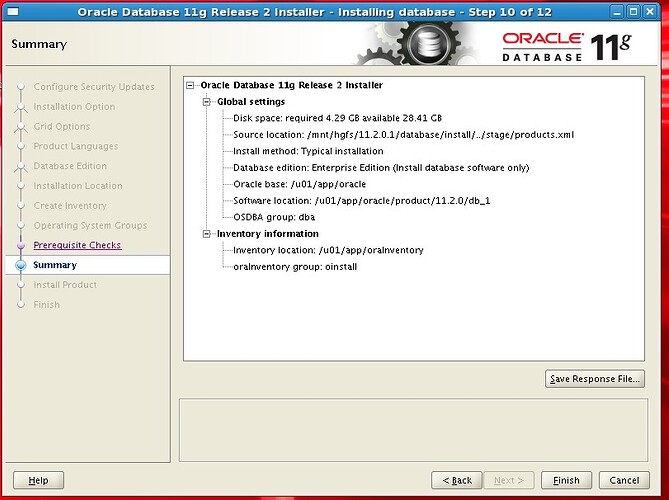Click the window menu icon in title bar
The image size is (669, 500).
pyautogui.click(x=10, y=11)
